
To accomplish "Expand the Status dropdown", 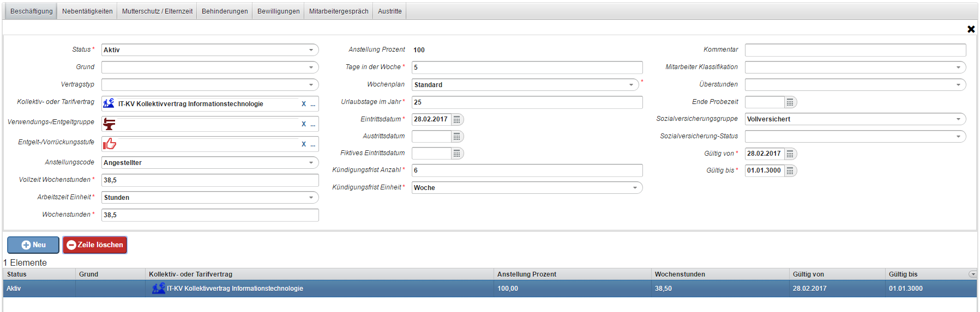I will (311, 50).
